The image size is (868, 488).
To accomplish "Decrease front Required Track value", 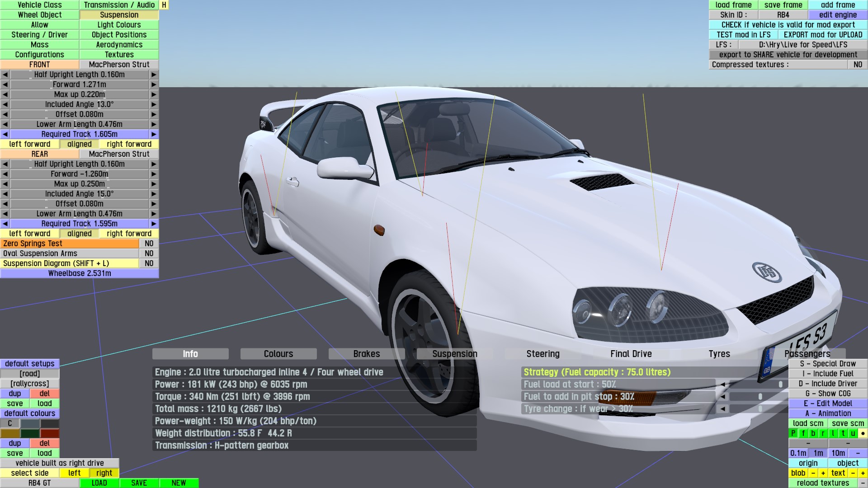I will 5,134.
